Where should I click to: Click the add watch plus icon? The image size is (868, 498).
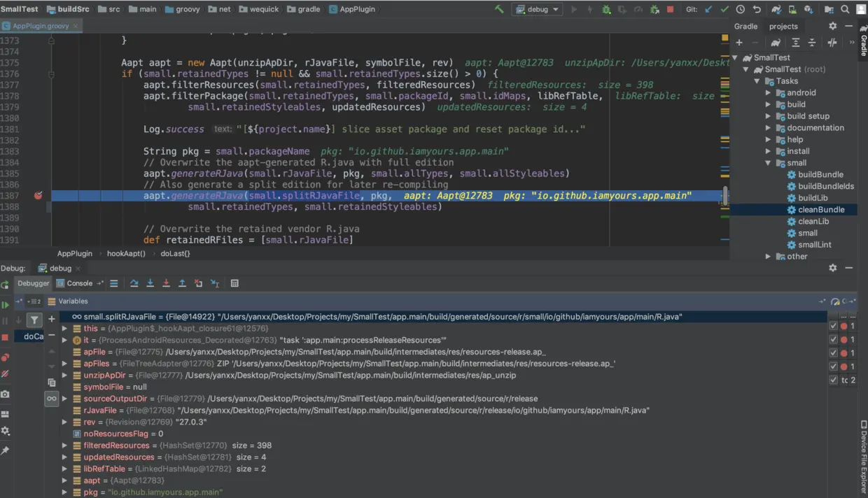click(51, 319)
